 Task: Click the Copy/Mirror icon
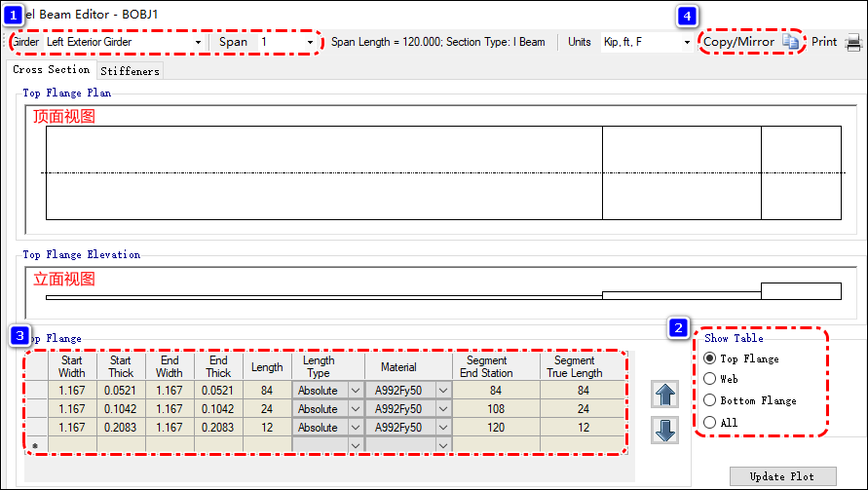(x=791, y=43)
